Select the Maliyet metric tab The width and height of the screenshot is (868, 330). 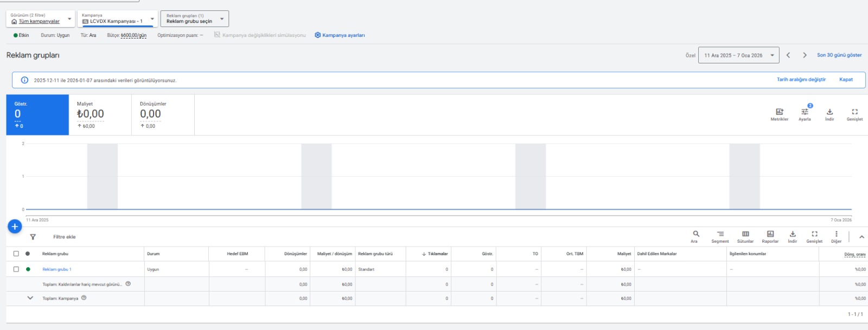[x=100, y=115]
